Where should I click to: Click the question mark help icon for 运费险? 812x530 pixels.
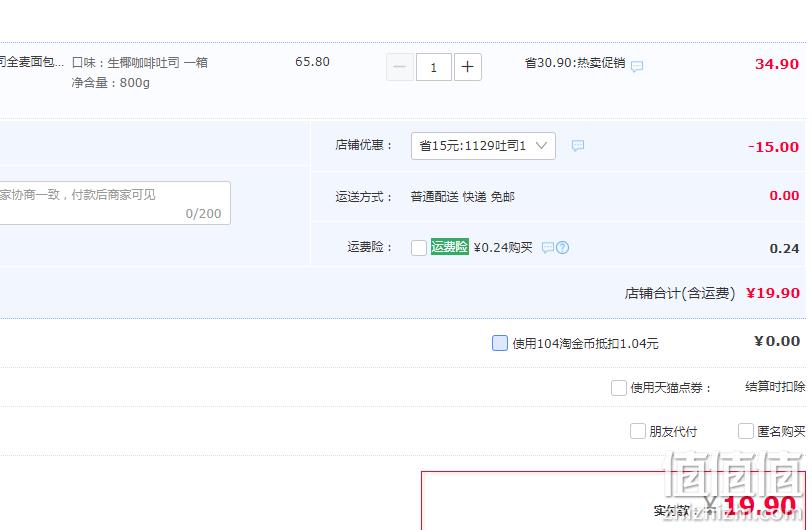pyautogui.click(x=562, y=248)
